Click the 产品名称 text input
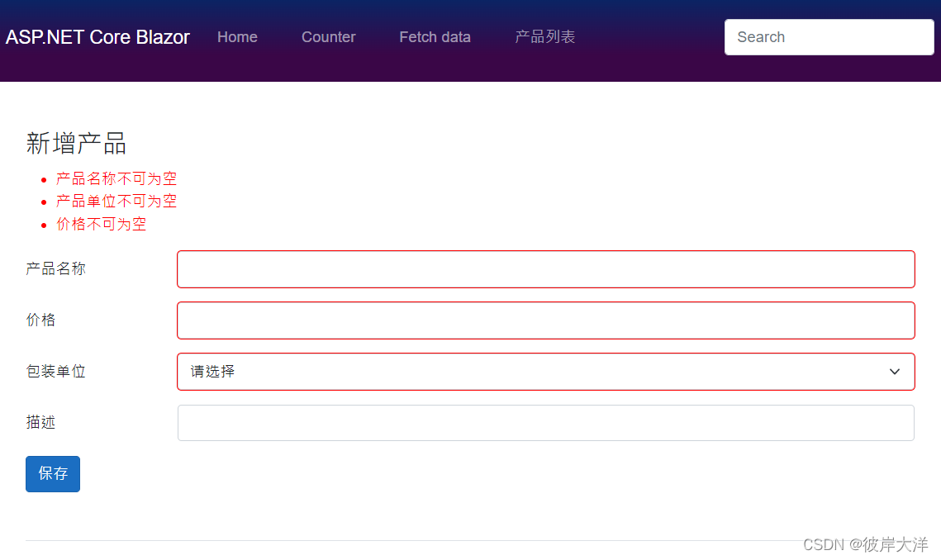 [x=545, y=269]
